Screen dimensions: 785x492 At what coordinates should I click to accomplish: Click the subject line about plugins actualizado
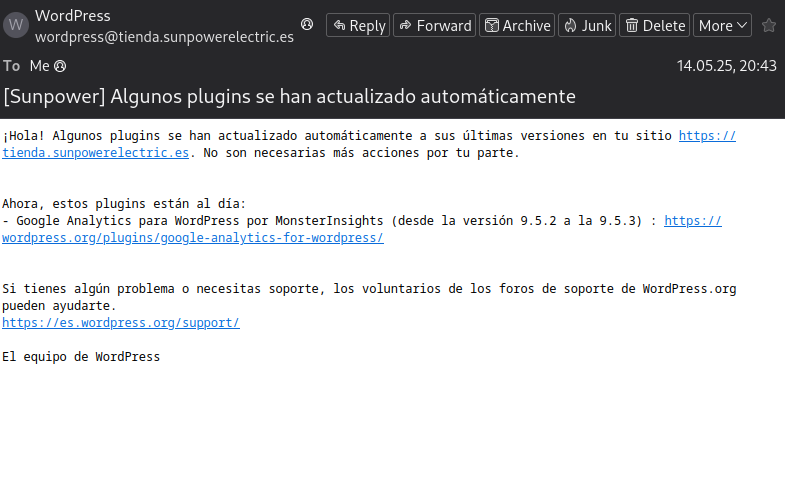tap(289, 97)
